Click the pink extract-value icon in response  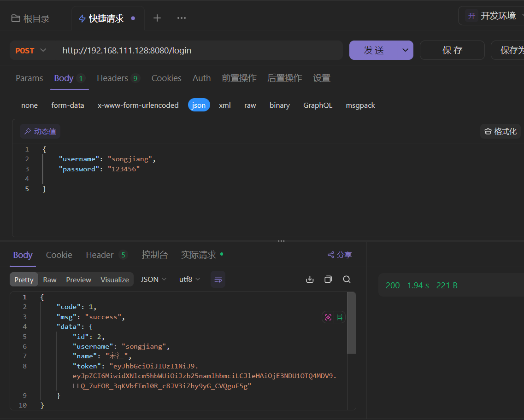[328, 317]
